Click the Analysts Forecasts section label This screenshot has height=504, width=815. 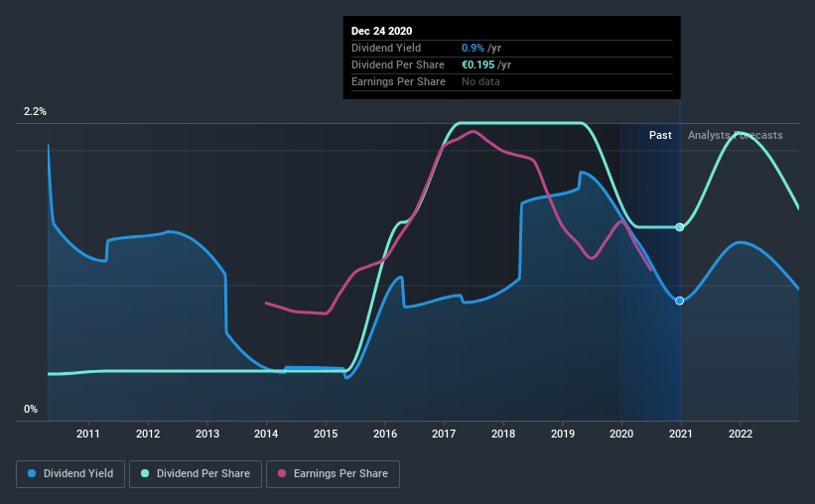(x=735, y=135)
